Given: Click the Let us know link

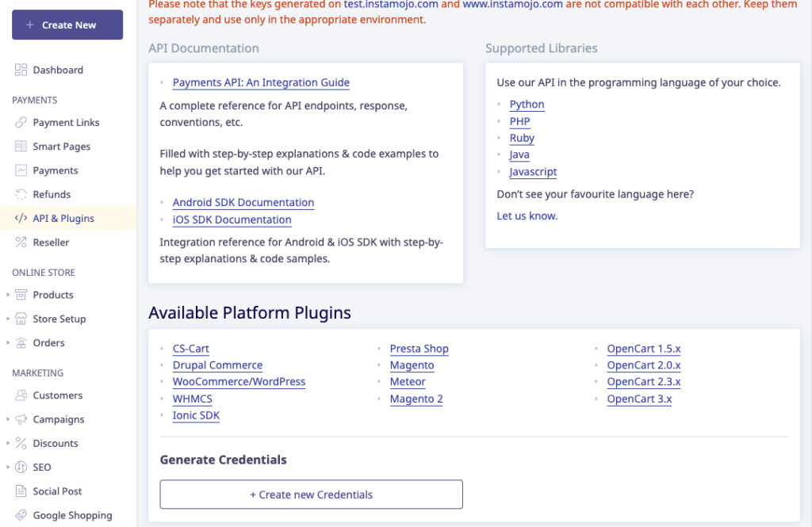Looking at the screenshot, I should tap(527, 216).
